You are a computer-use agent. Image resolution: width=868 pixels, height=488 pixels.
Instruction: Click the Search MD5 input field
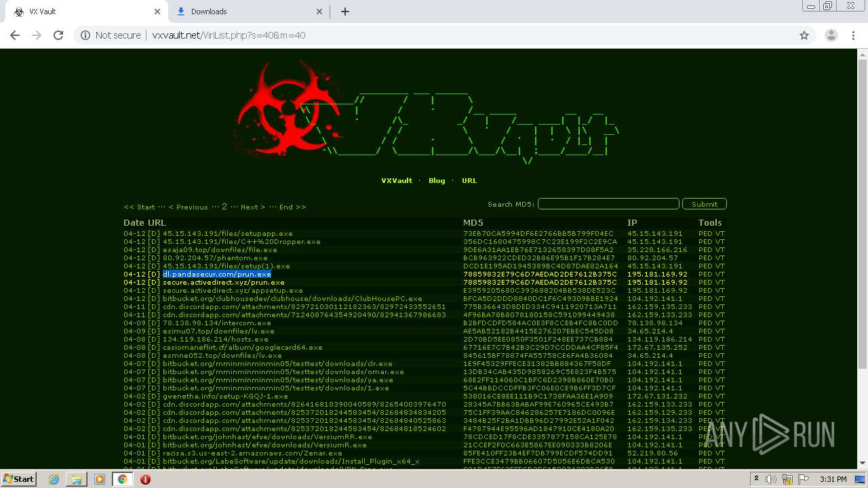608,204
